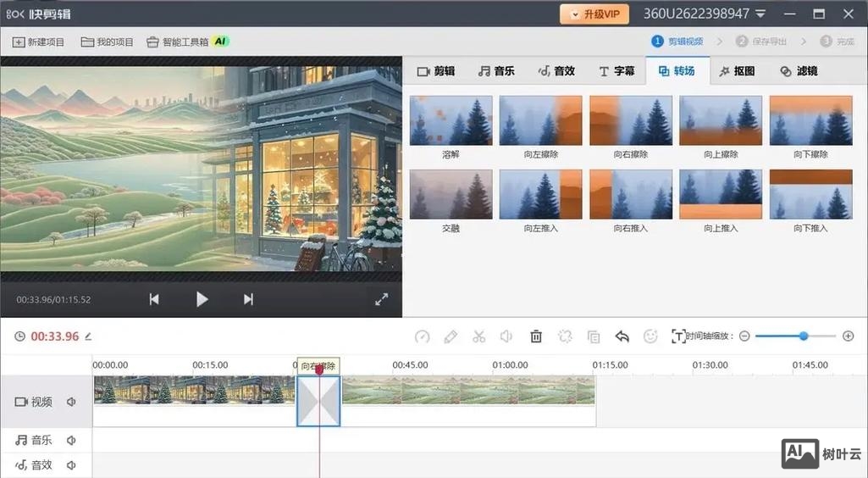Click the red 00:33.96 timecode

click(55, 336)
